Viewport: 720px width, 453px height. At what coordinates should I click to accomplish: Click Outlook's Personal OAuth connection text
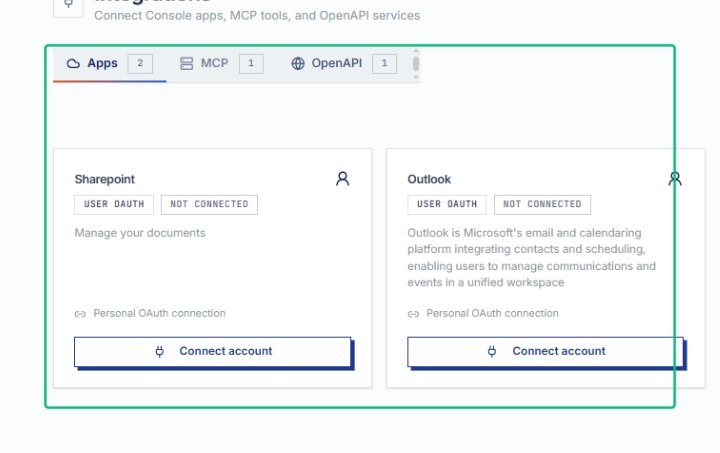coord(492,313)
